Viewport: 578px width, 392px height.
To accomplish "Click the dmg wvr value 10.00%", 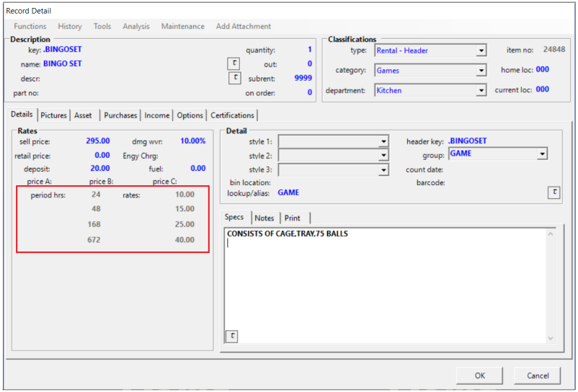I will click(193, 141).
